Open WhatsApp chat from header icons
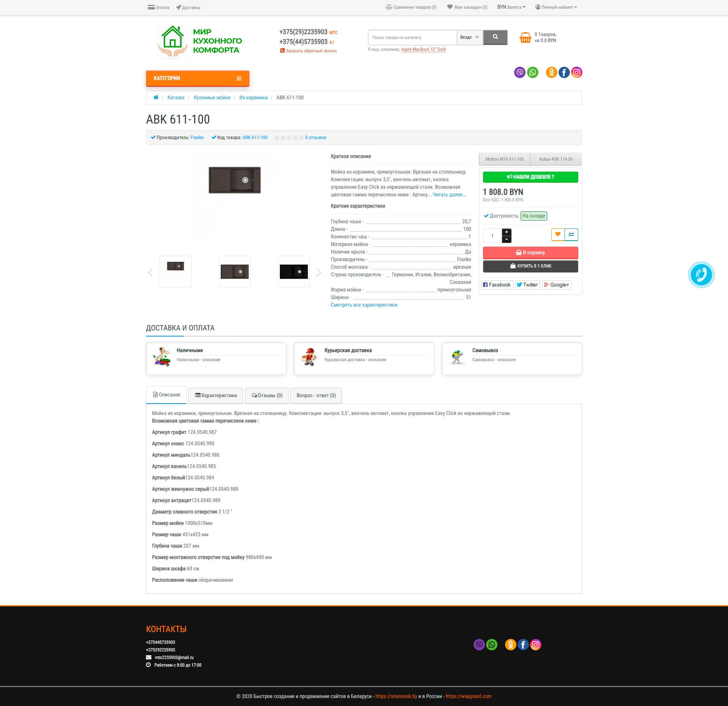Image resolution: width=728 pixels, height=706 pixels. 532,72
